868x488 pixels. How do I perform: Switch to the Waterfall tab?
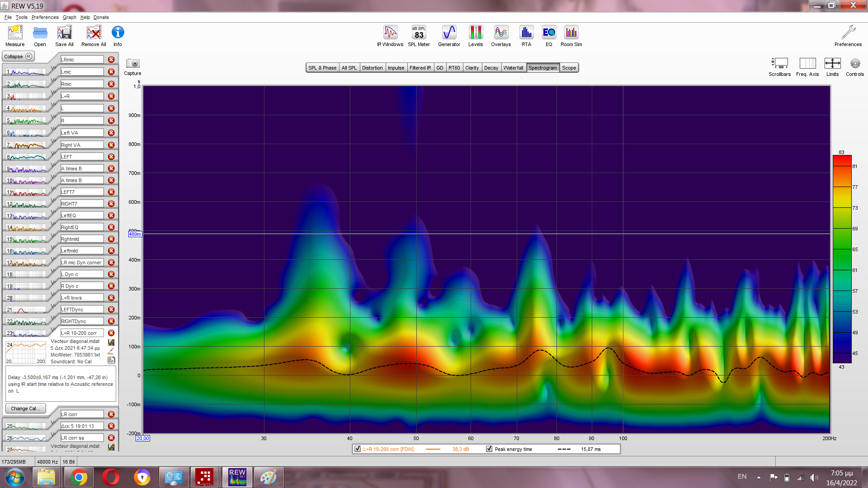(x=513, y=68)
